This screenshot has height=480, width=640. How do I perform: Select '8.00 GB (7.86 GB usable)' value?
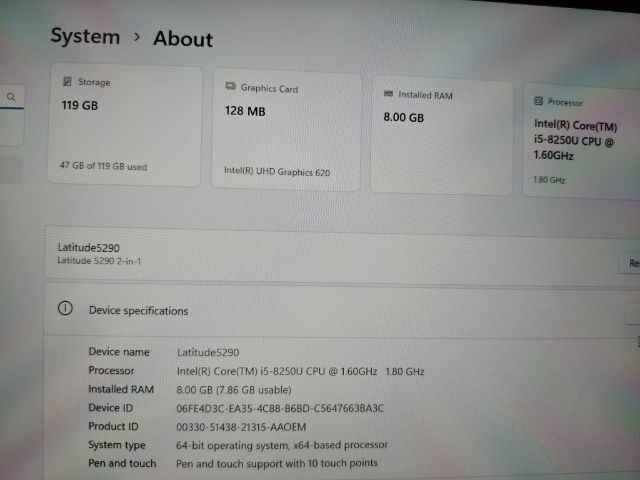coord(234,390)
